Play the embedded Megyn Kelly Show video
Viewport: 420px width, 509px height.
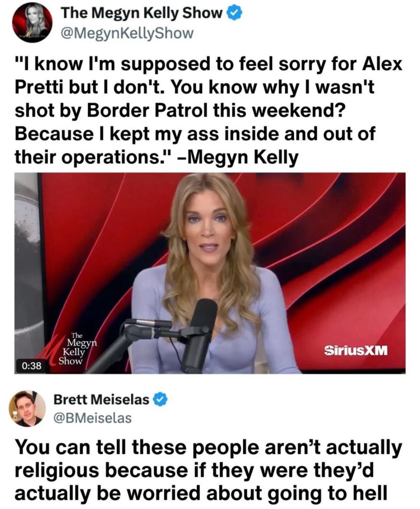210,273
